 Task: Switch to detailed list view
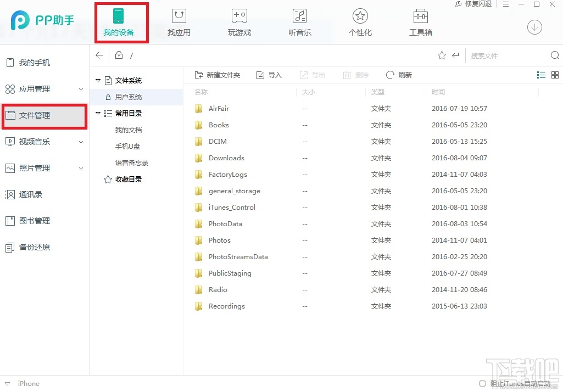[541, 75]
